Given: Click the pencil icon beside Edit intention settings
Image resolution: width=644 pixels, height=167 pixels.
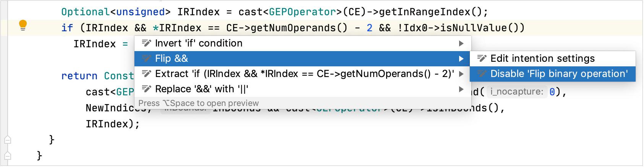Looking at the screenshot, I should (482, 59).
